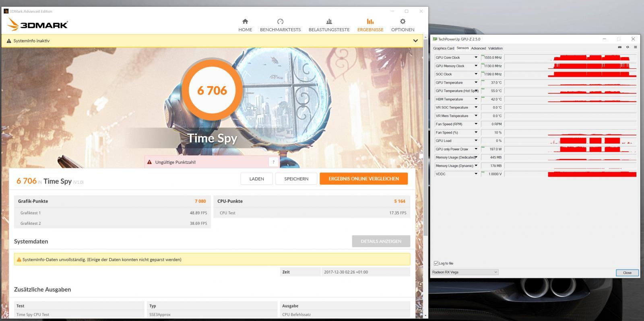Click the orange 6 706 score circle

click(212, 90)
